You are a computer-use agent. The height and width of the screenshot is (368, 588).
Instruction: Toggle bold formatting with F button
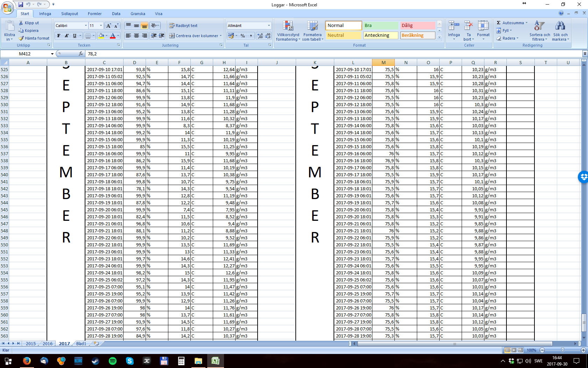click(x=59, y=36)
